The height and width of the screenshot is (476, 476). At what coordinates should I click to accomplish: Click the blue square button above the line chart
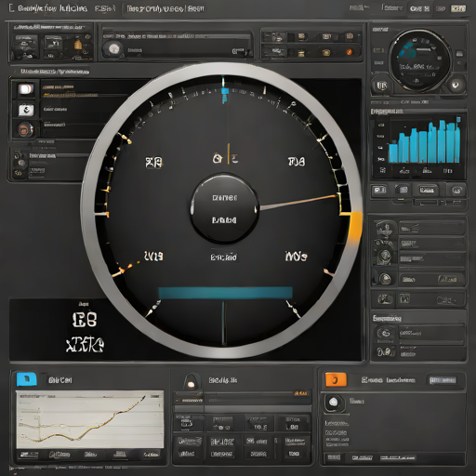pos(26,379)
